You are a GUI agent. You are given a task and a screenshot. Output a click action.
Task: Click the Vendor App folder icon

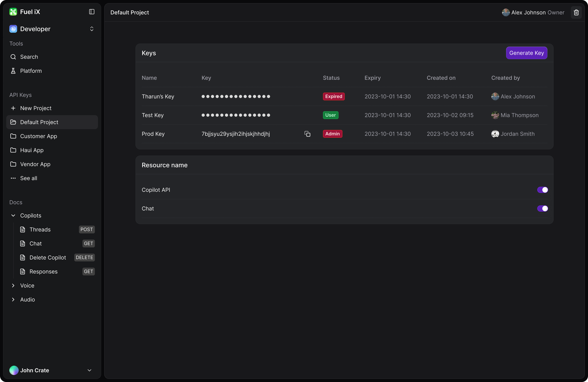point(13,164)
